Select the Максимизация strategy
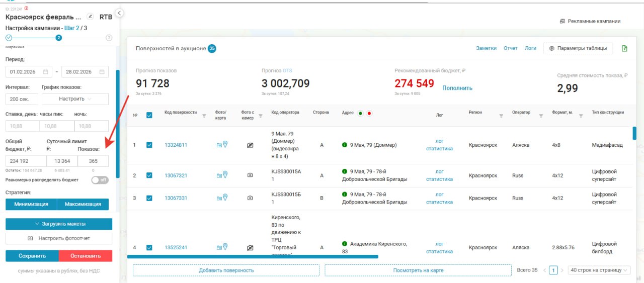Screen dimensions: 644x283 pos(83,204)
